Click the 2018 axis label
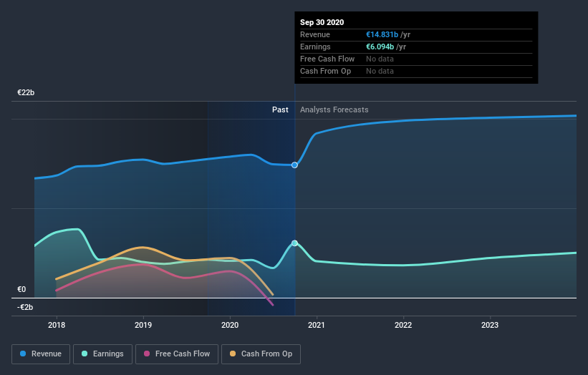The image size is (588, 375). click(x=57, y=325)
